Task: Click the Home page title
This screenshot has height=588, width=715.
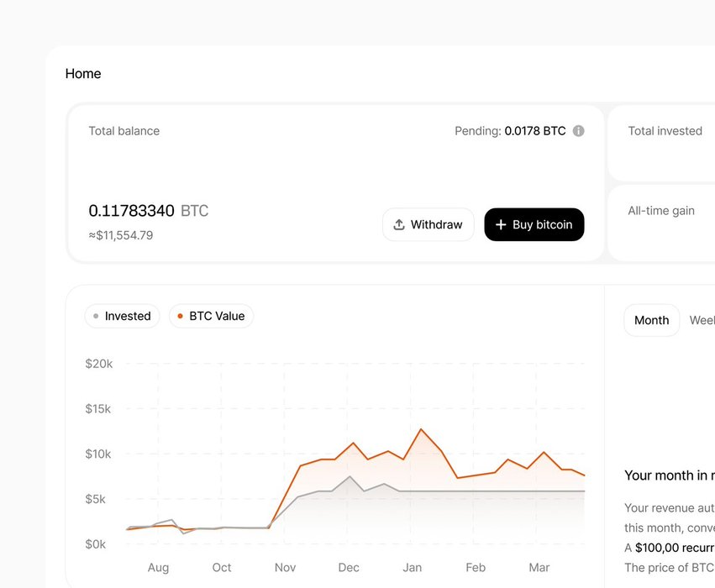Action: tap(83, 73)
